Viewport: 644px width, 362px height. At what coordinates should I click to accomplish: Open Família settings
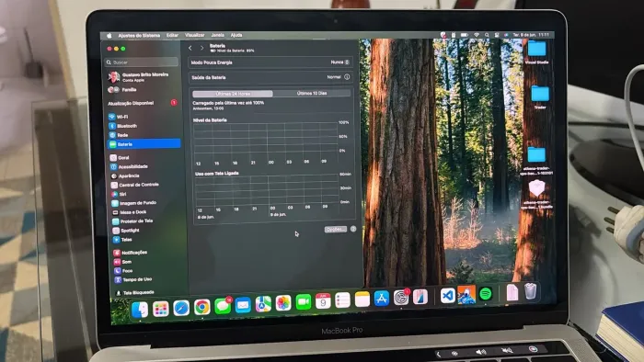point(123,89)
